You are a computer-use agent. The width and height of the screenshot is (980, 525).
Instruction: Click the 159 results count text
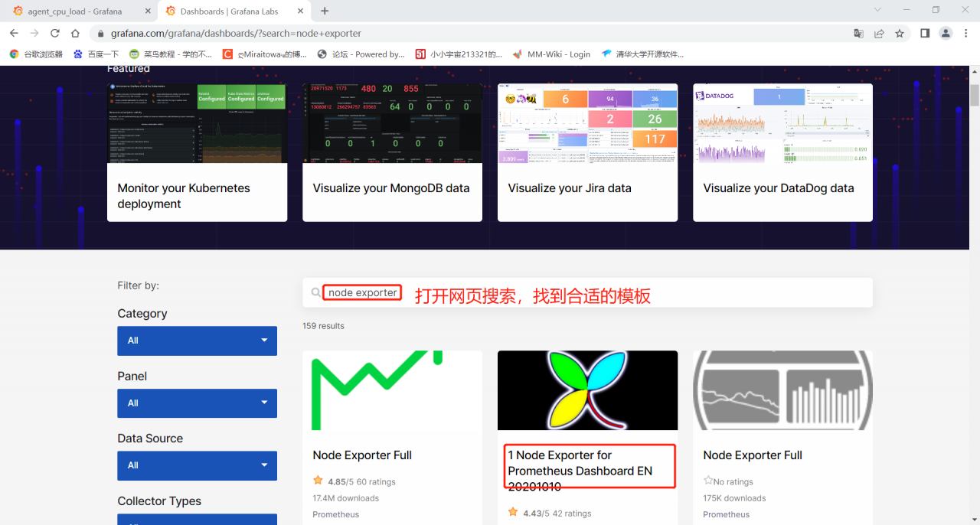tap(323, 326)
